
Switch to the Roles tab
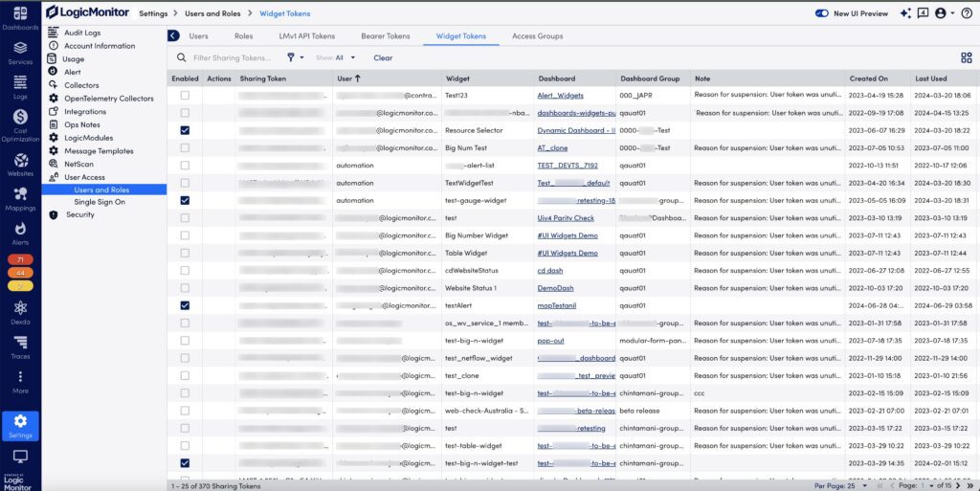[x=244, y=36]
